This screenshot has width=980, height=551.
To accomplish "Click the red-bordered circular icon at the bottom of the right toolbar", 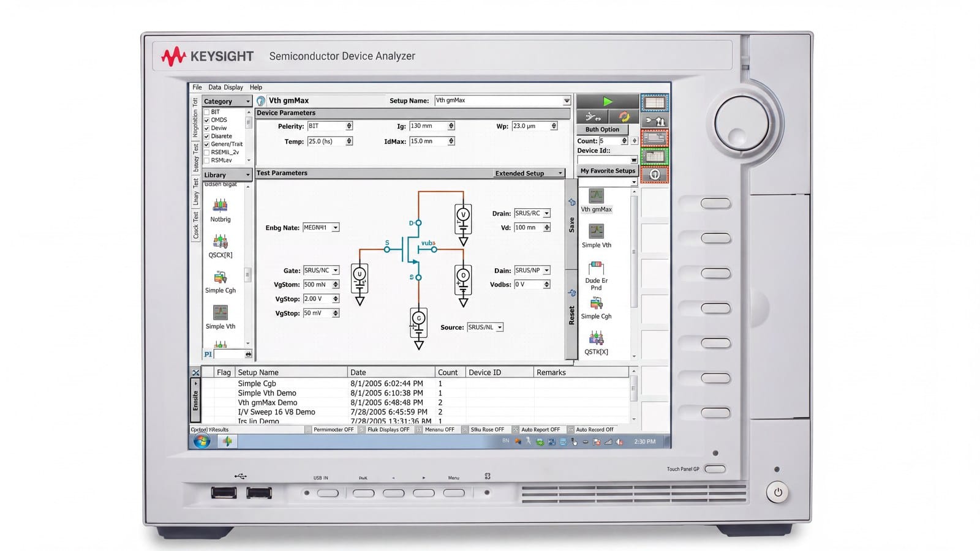I will pos(654,174).
